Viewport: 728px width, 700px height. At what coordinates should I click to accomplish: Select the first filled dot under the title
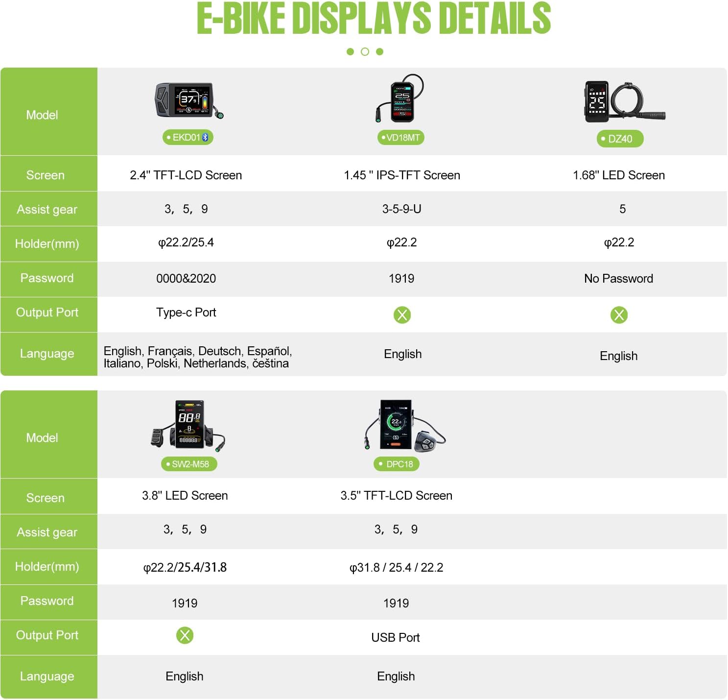coord(350,52)
